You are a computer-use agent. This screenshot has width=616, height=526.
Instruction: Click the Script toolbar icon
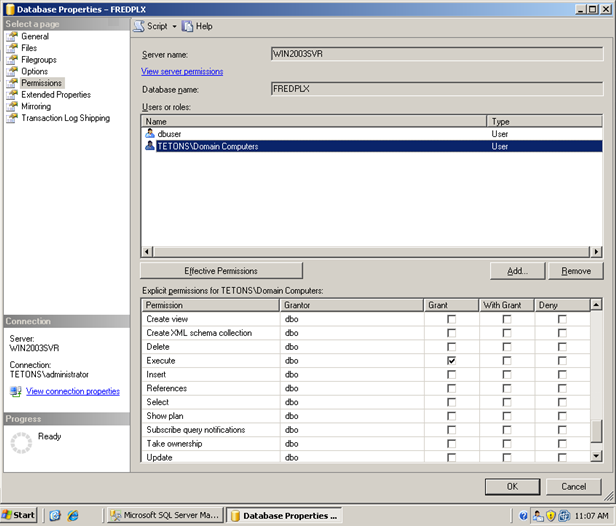tap(139, 26)
